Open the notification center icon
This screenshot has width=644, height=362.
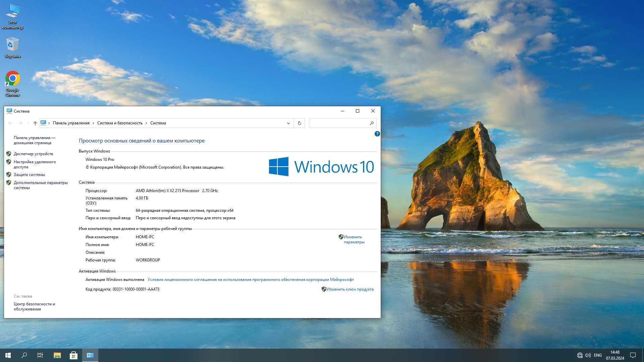(x=633, y=355)
